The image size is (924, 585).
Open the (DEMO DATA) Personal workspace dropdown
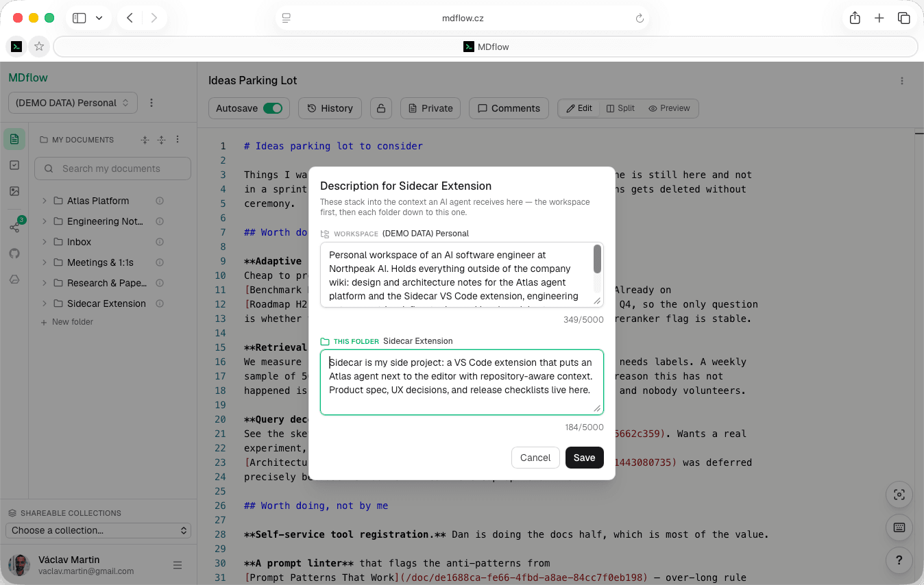(73, 103)
